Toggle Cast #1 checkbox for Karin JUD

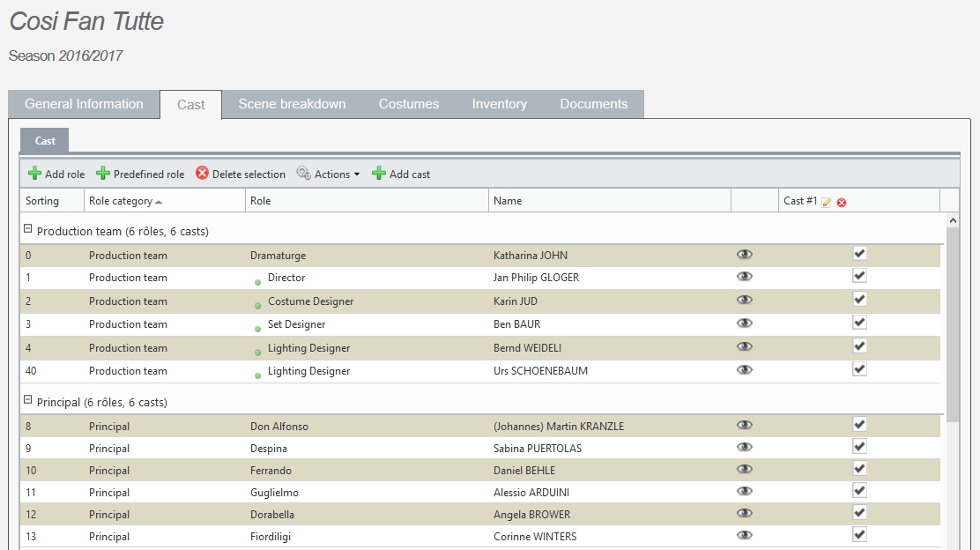(859, 300)
